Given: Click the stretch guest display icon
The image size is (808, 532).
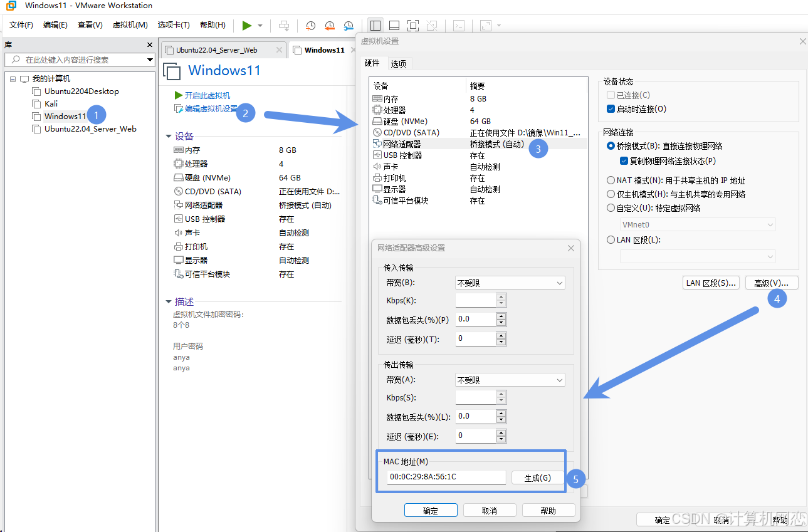Looking at the screenshot, I should coord(486,26).
